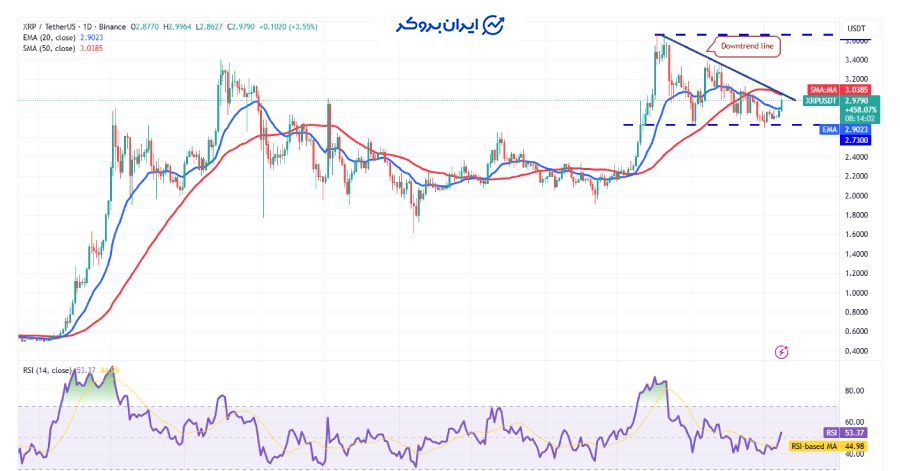Click the USDT currency label on price axis
The height and width of the screenshot is (471, 900).
(856, 28)
